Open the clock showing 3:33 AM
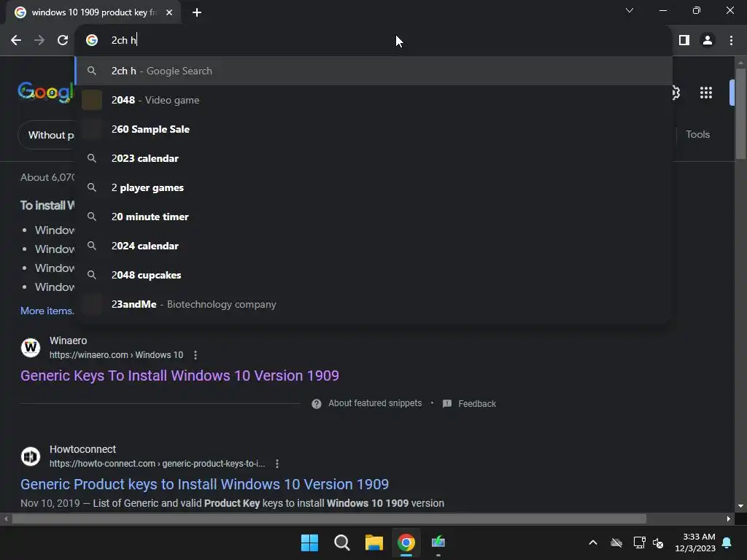This screenshot has width=747, height=560. 695,542
